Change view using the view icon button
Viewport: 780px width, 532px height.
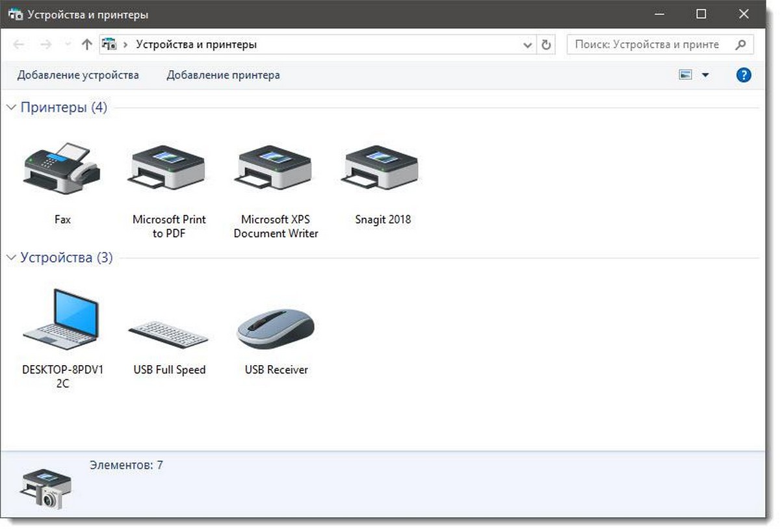[x=685, y=75]
